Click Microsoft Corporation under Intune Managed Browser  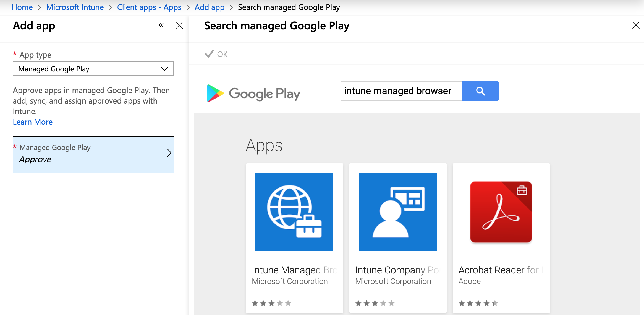coord(290,281)
